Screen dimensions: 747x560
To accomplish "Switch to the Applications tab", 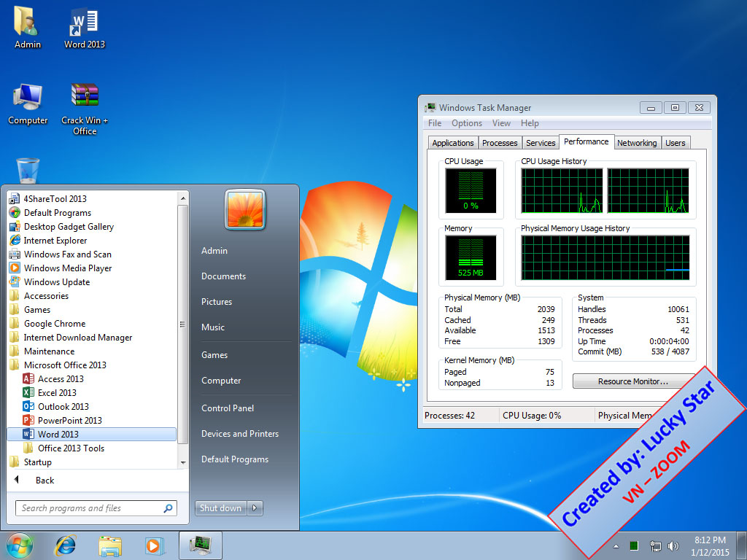I will (x=452, y=143).
